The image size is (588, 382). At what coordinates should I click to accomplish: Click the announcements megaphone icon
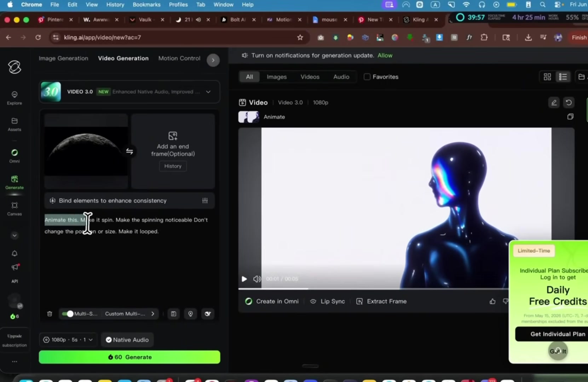[x=15, y=267]
